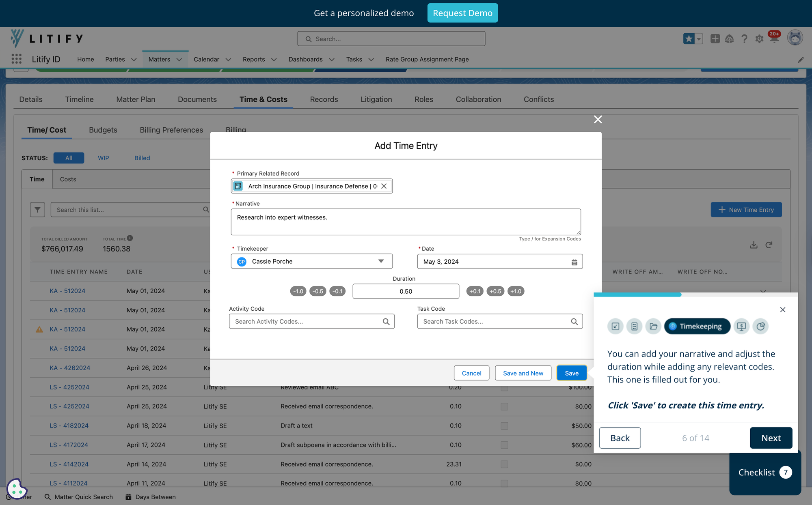Expand the Reports menu chevron
812x505 pixels.
click(x=274, y=60)
